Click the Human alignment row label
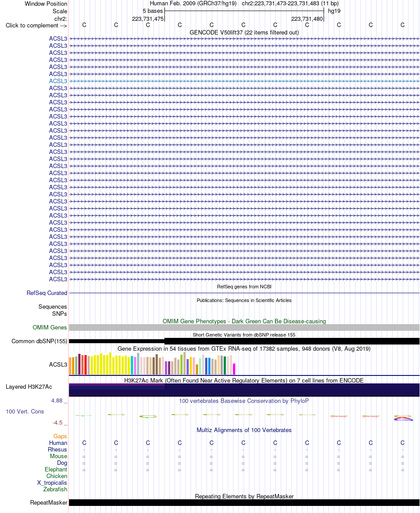 pos(58,443)
